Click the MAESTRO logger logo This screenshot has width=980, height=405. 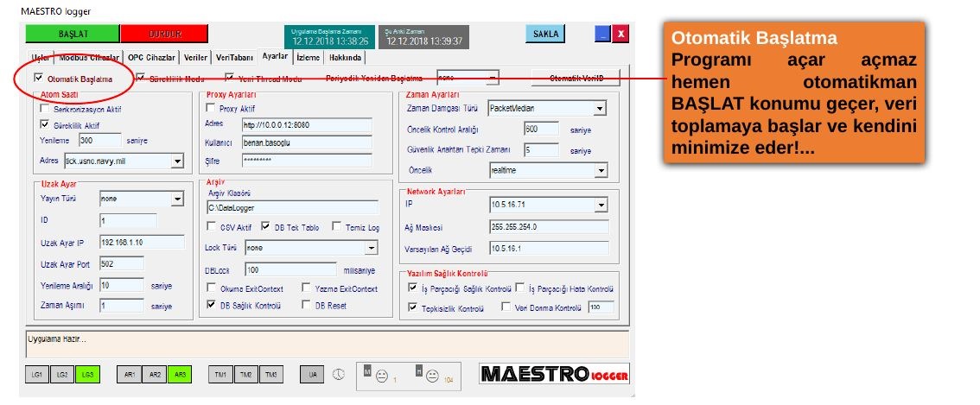click(x=554, y=374)
